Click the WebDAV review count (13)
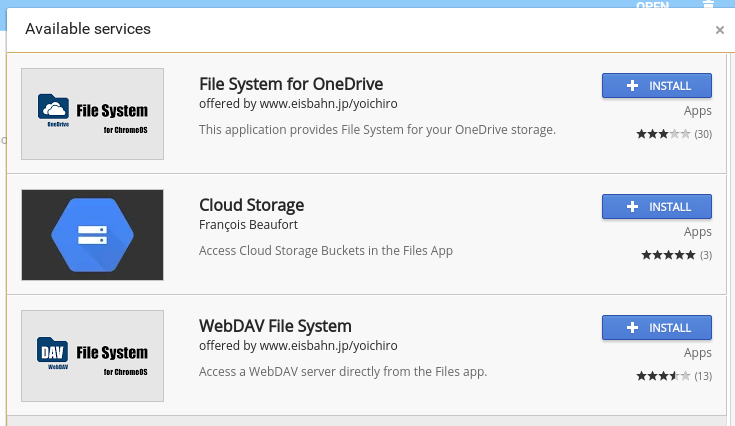The image size is (735, 426). coord(703,376)
